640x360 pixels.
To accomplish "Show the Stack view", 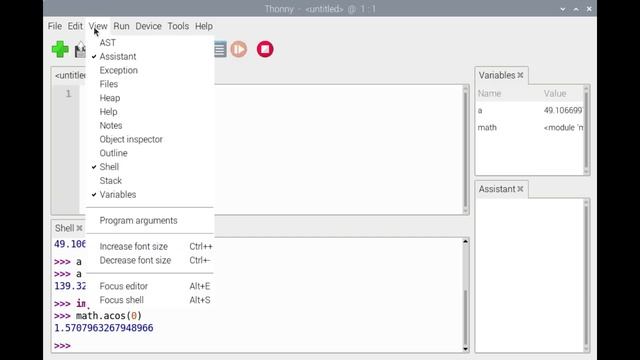I will tap(111, 180).
